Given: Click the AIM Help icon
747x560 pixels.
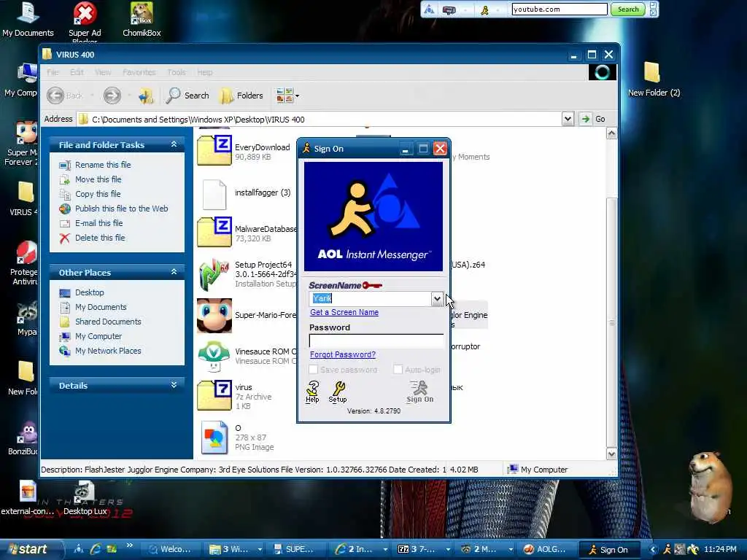Looking at the screenshot, I should 312,392.
